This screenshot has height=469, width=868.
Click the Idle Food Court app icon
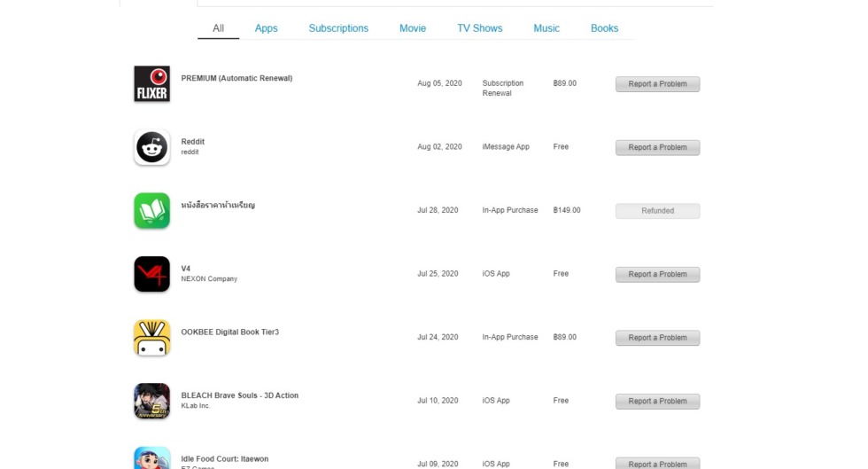click(x=151, y=457)
